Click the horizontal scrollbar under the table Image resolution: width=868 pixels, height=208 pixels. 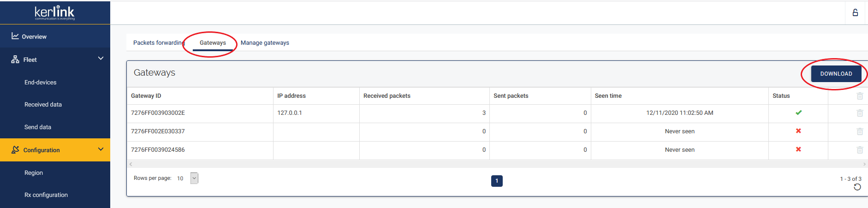(497, 164)
